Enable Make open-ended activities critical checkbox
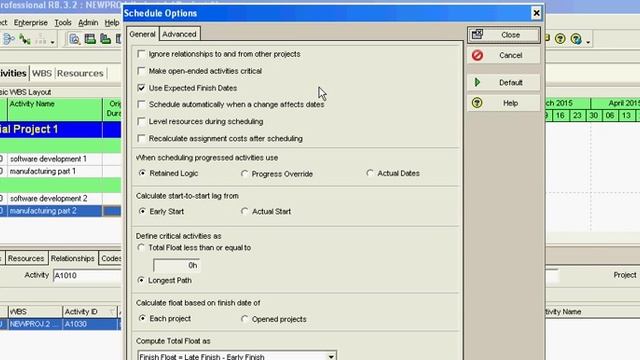The image size is (640, 360). click(x=141, y=71)
